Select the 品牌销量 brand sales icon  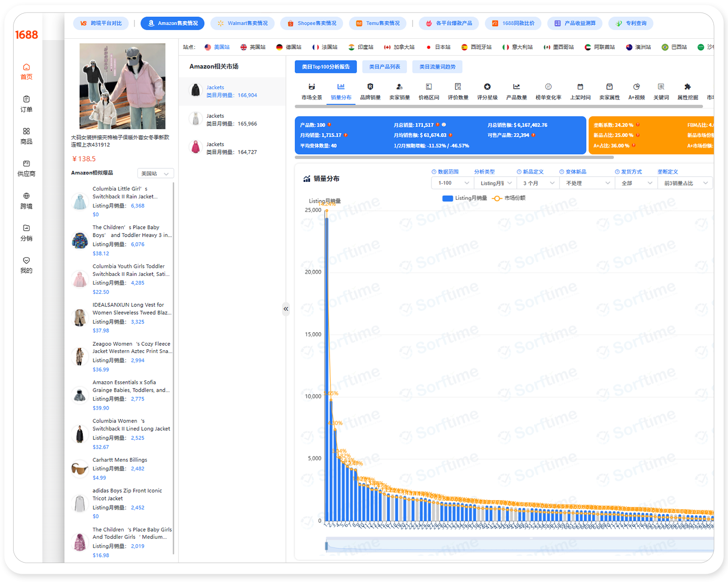pos(370,87)
